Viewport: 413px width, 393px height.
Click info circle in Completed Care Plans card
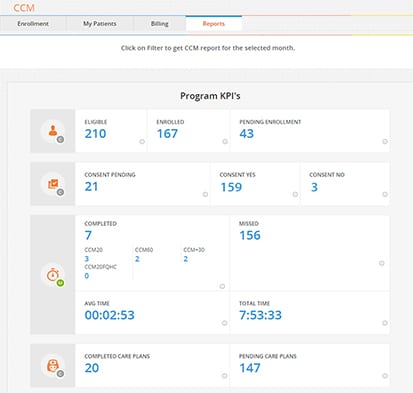(224, 376)
